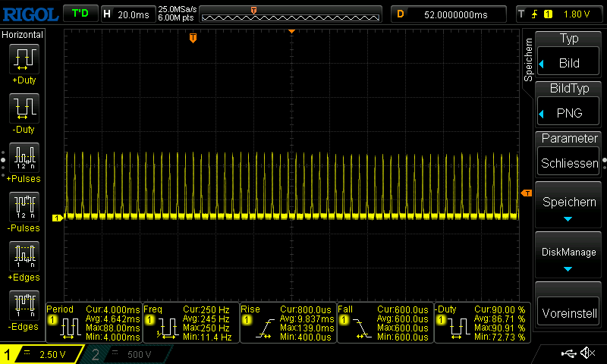Viewport: 607px width, 364px height.
Task: Click the trigger marker in memory bar
Action: (253, 11)
